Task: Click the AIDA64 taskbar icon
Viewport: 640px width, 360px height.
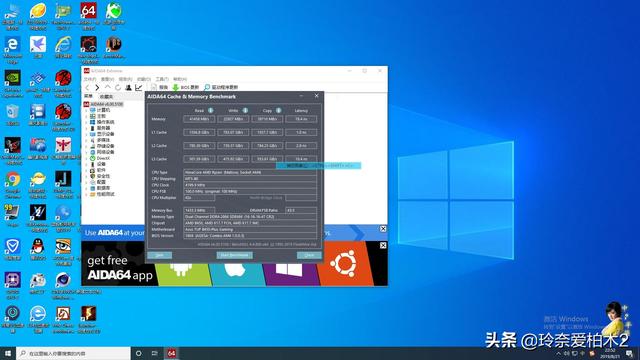Action: pyautogui.click(x=172, y=353)
